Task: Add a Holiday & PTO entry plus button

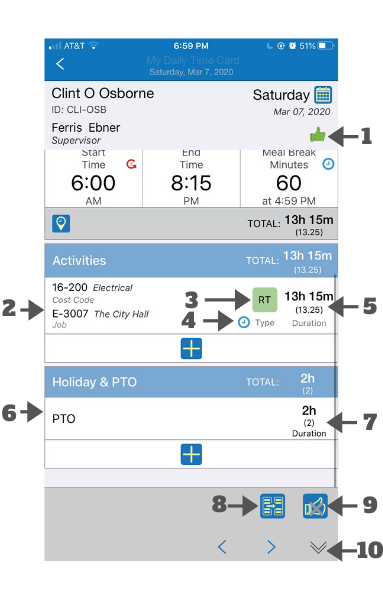Action: click(191, 454)
